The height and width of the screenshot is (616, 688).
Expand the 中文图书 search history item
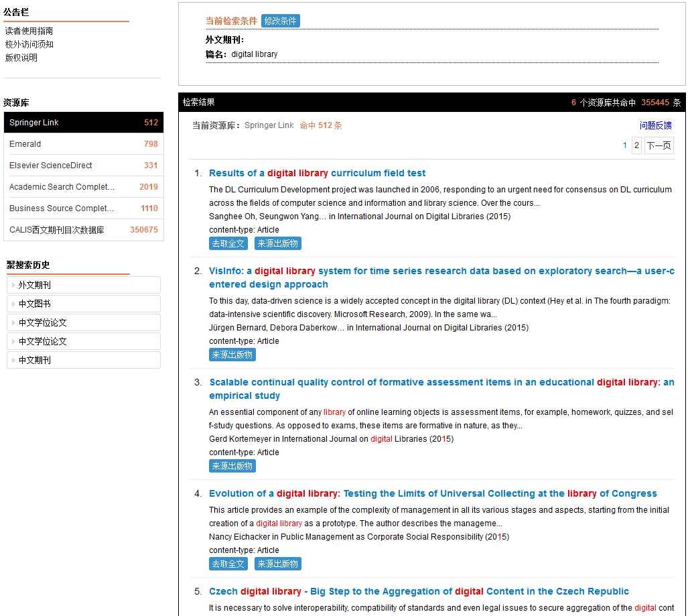tap(83, 304)
